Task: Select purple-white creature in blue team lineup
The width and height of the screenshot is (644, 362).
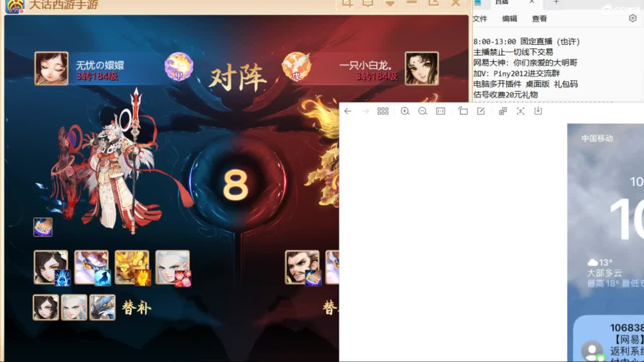Action: (91, 267)
